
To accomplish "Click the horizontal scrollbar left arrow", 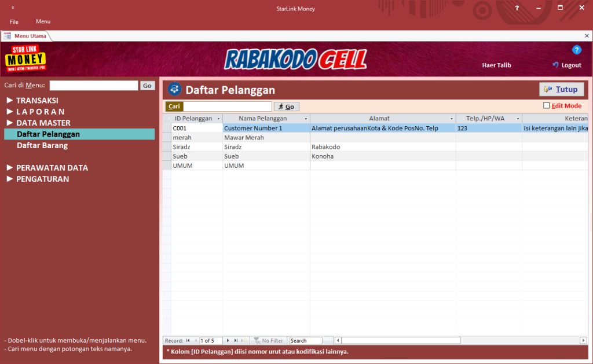I will [x=338, y=341].
